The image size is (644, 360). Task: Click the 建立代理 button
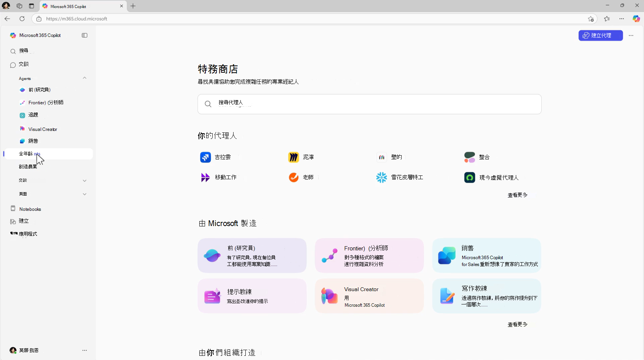(601, 35)
